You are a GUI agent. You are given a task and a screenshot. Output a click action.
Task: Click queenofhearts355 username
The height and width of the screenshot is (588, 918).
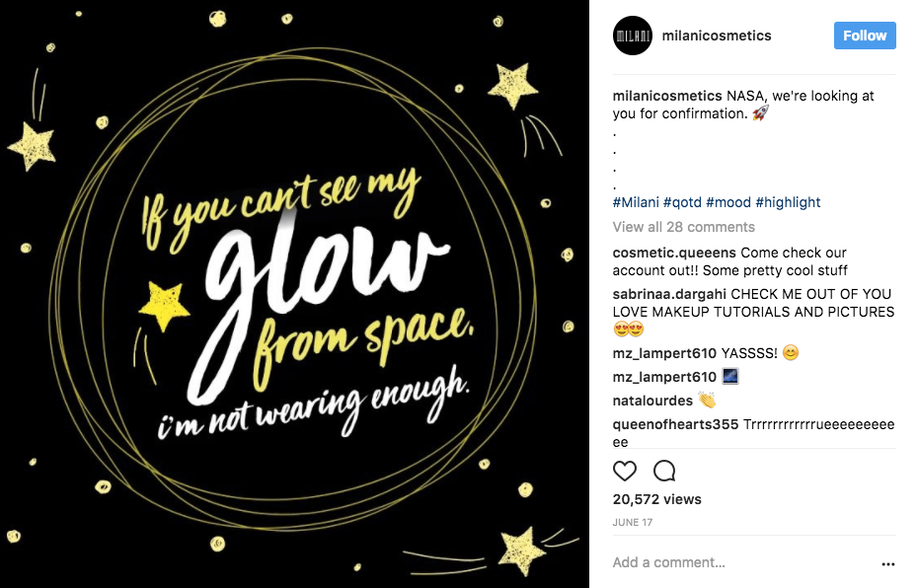click(676, 425)
